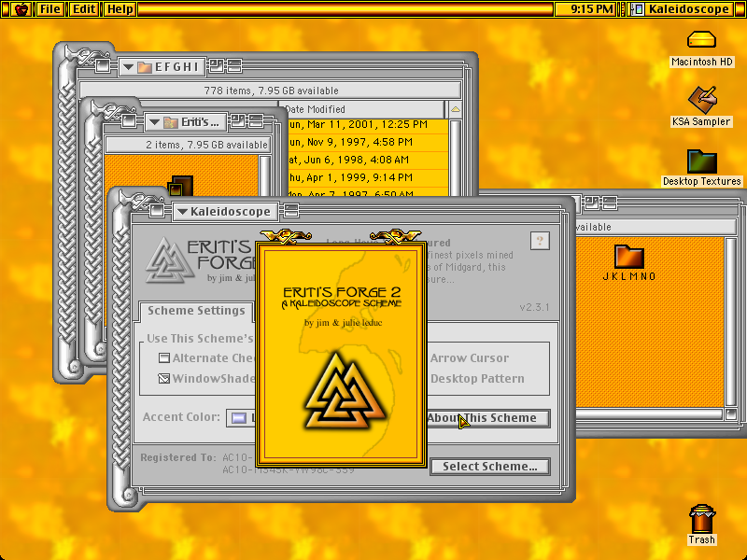Viewport: 747px width, 560px height.
Task: Click the About This Scheme button
Action: click(488, 418)
